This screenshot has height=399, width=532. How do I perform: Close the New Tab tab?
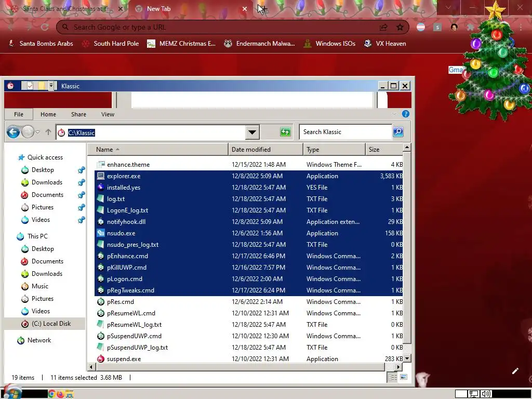pyautogui.click(x=245, y=9)
